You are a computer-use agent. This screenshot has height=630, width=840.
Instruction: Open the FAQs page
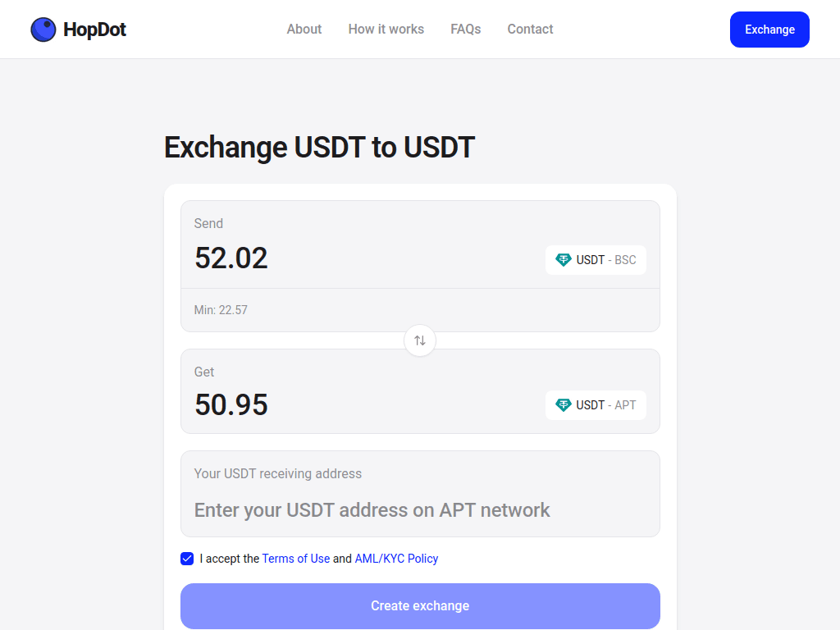pos(465,29)
